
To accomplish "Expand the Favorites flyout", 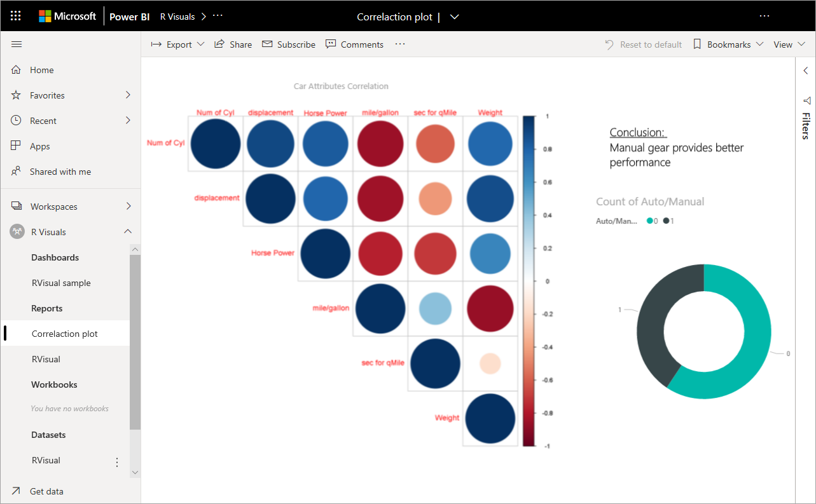I will [x=128, y=95].
